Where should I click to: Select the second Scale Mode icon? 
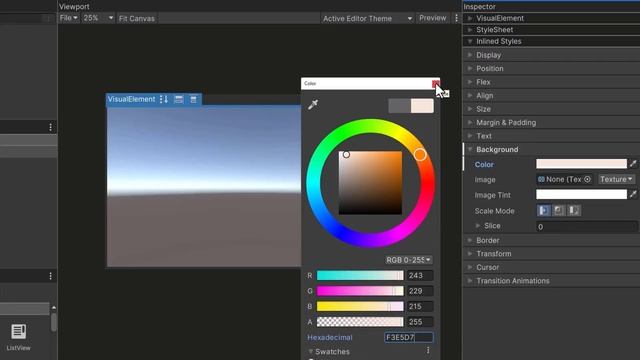pos(558,210)
